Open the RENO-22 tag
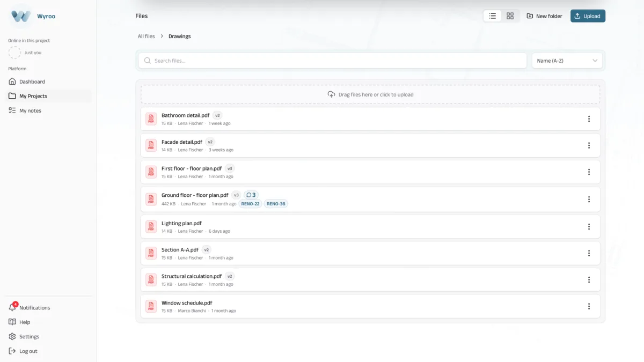This screenshot has height=362, width=644. [x=250, y=204]
